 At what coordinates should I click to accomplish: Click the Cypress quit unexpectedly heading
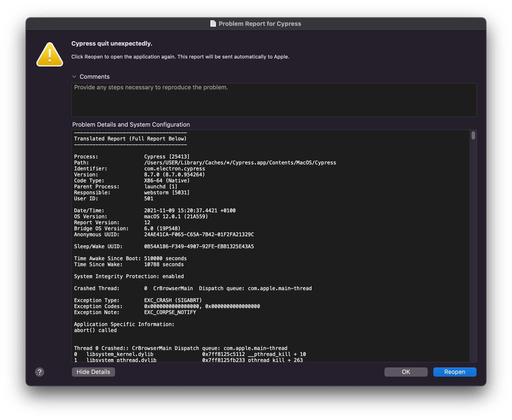pos(112,44)
